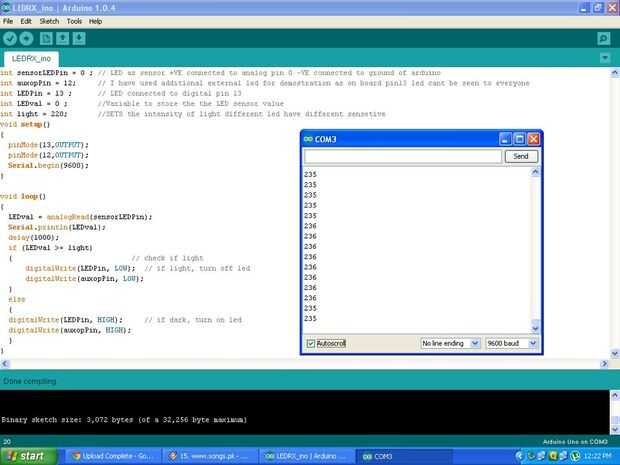The height and width of the screenshot is (465, 620).
Task: Click the Upload arrow icon
Action: 26,38
